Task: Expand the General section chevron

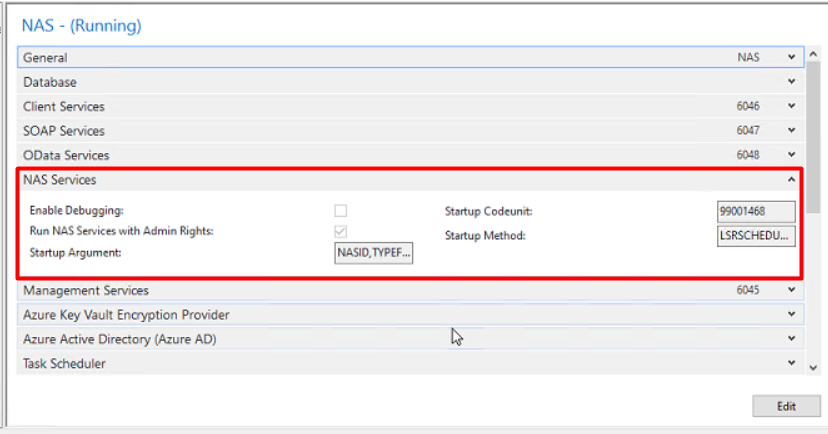Action: pyautogui.click(x=791, y=57)
